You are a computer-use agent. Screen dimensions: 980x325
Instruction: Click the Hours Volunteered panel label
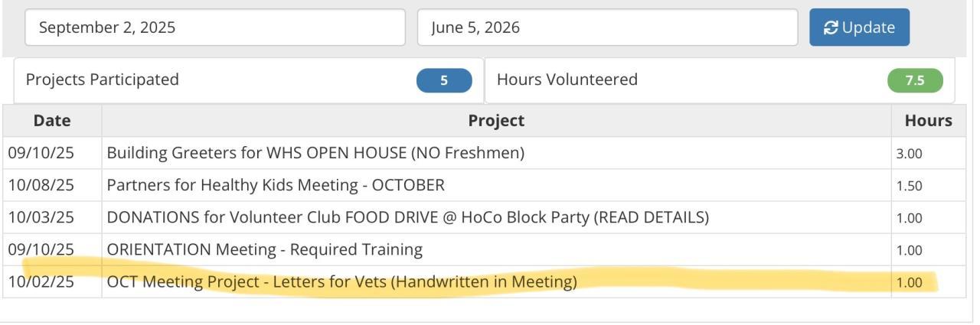point(567,80)
